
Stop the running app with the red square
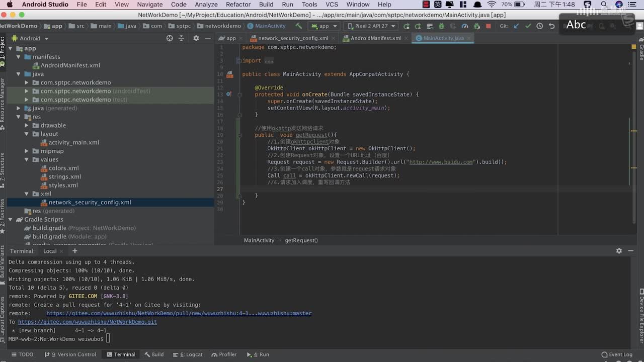tap(488, 26)
